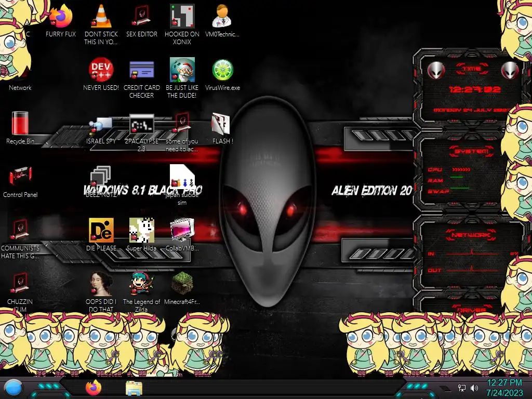Open the OOPS DID I DO THAT portrait icon
532x399 pixels.
(101, 283)
